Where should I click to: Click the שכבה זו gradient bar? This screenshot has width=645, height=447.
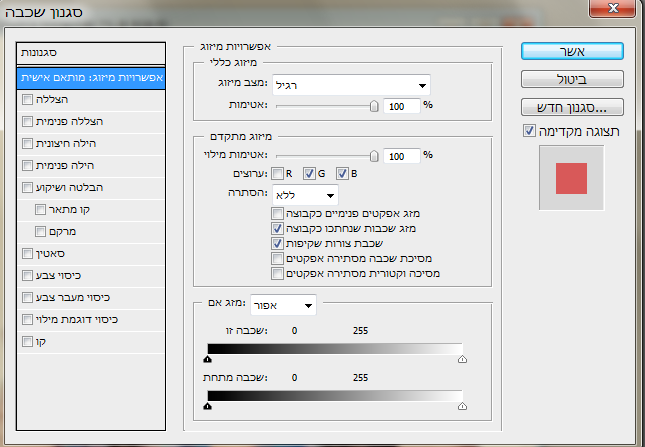335,349
